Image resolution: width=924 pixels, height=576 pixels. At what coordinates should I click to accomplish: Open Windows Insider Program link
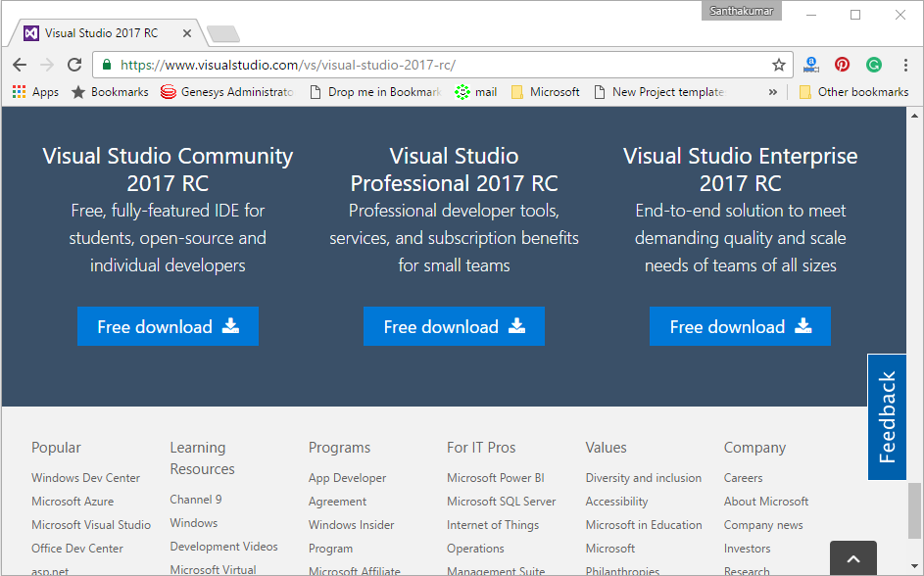click(x=351, y=537)
